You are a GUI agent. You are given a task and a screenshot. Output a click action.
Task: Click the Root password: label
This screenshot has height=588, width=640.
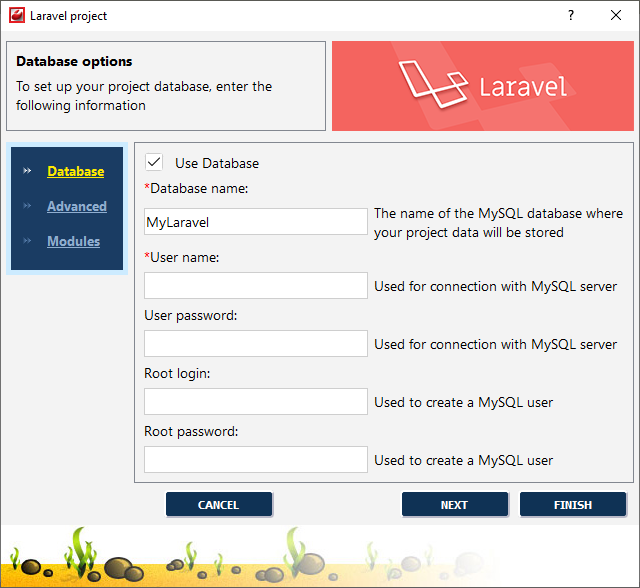[191, 431]
